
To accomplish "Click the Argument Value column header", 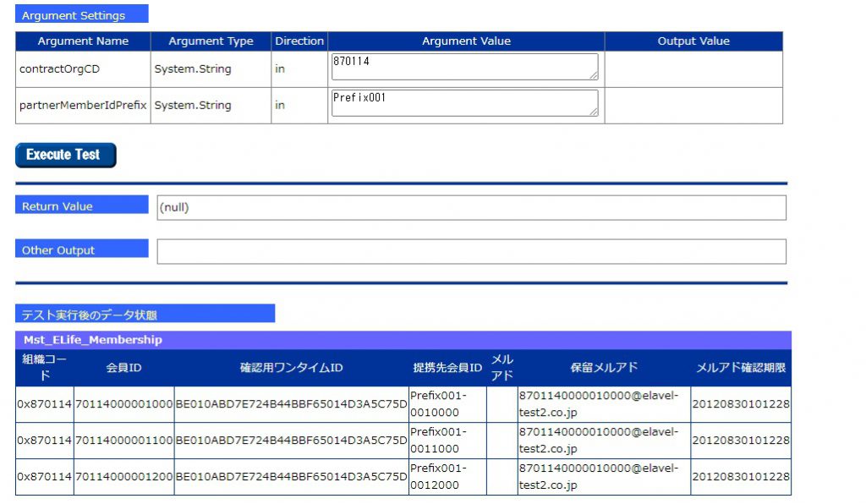I will tap(466, 41).
